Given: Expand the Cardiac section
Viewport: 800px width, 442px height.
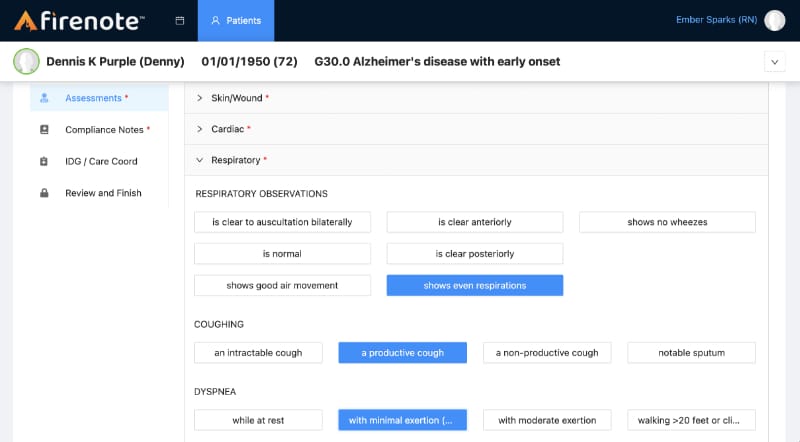Looking at the screenshot, I should point(230,129).
